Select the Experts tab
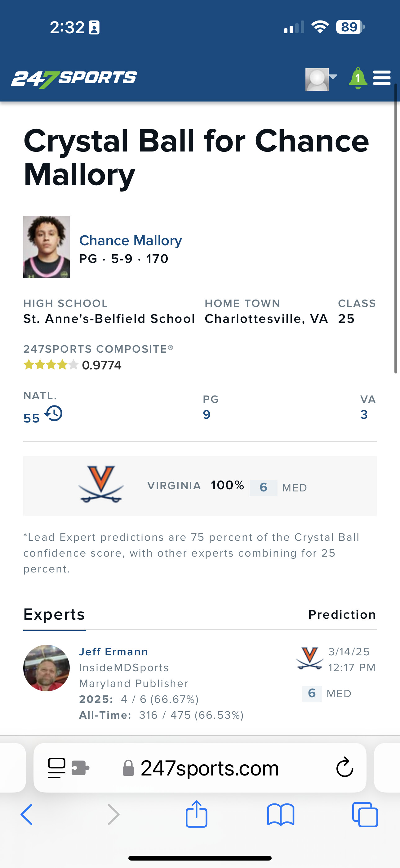400x868 pixels. (54, 615)
